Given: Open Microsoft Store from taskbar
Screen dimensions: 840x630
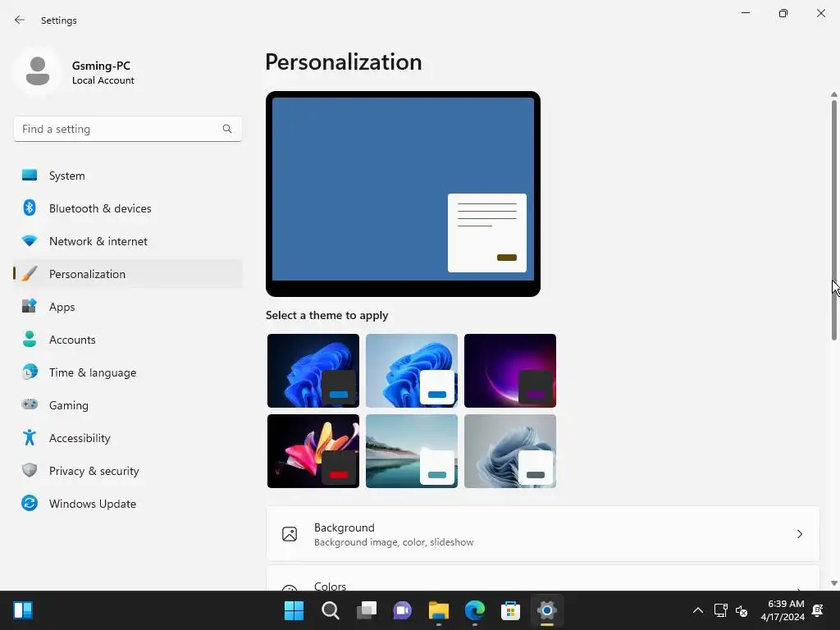Looking at the screenshot, I should pyautogui.click(x=510, y=610).
